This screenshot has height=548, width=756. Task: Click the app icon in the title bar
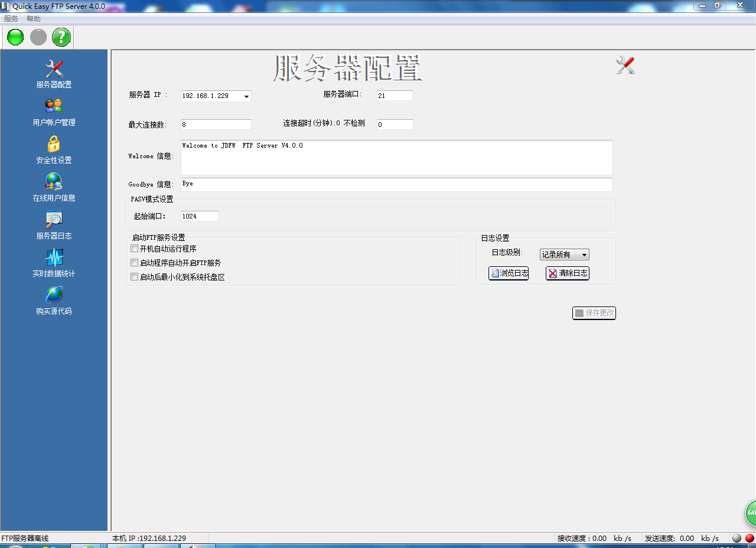click(5, 5)
